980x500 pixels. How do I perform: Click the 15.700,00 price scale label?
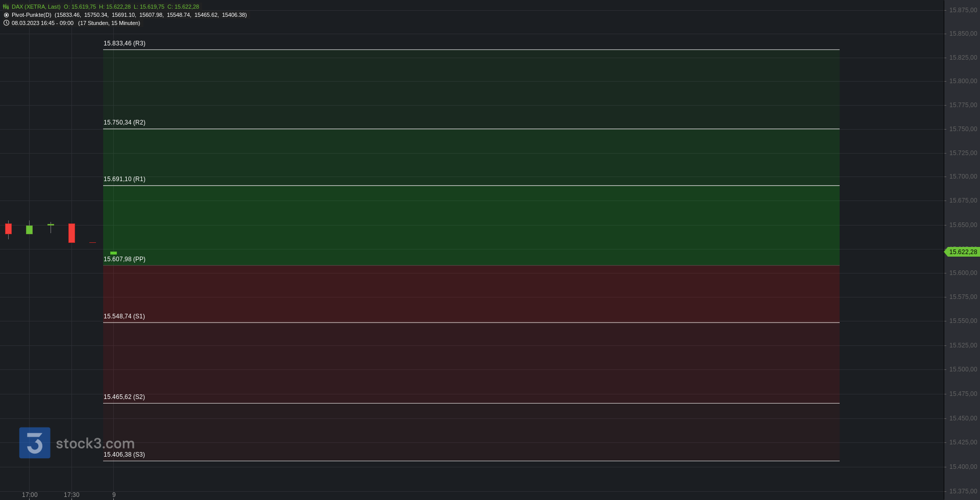tap(963, 177)
